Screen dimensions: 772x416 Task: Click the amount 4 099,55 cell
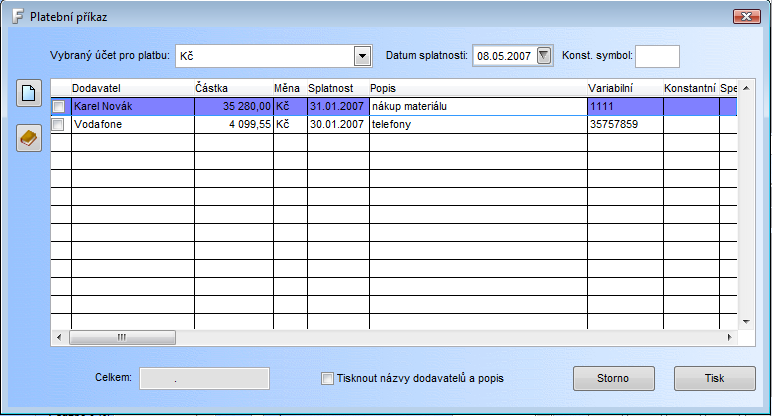234,125
